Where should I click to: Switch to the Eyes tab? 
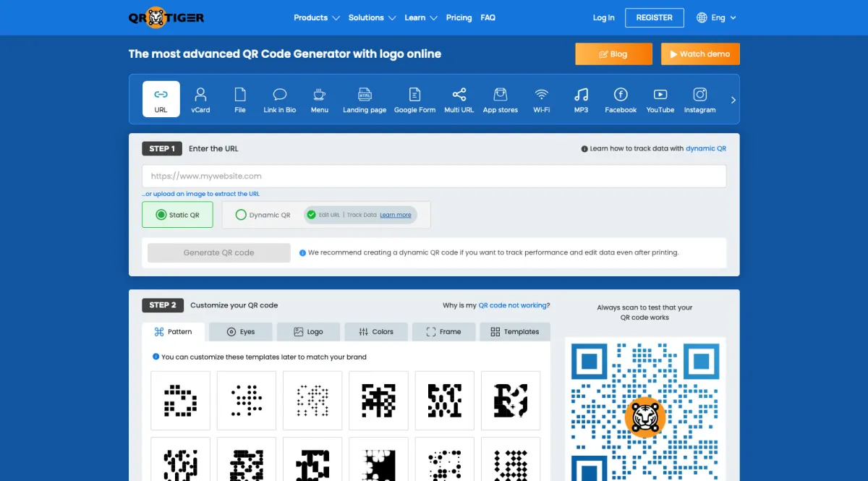coord(241,332)
